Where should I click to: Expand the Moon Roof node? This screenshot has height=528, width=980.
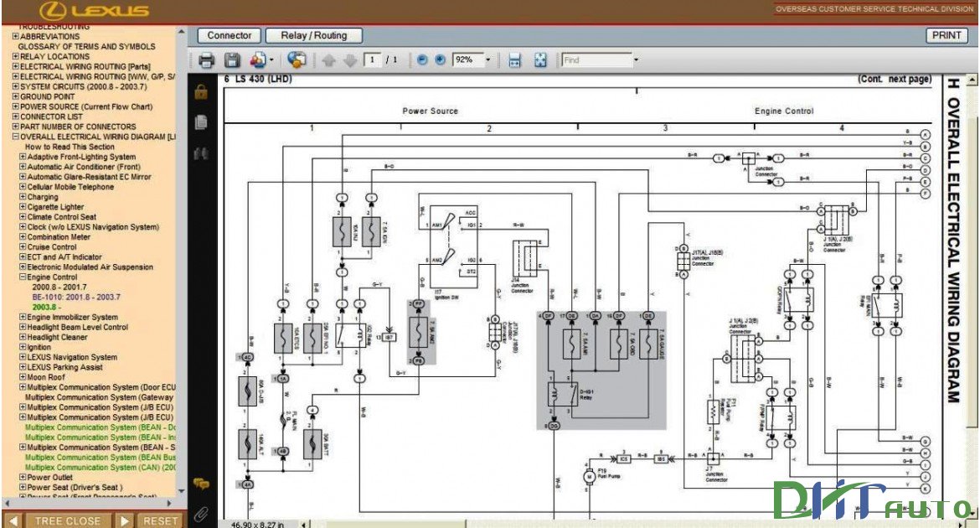23,376
